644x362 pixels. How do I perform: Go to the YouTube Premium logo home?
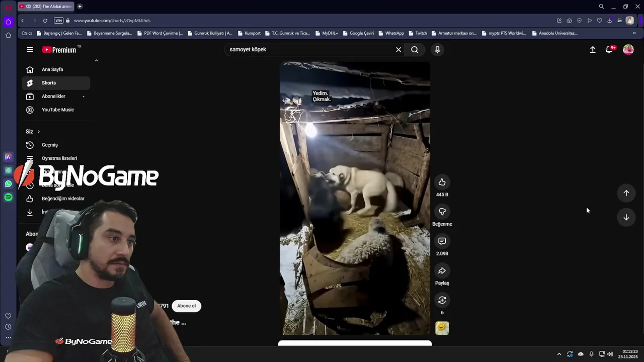[59, 50]
